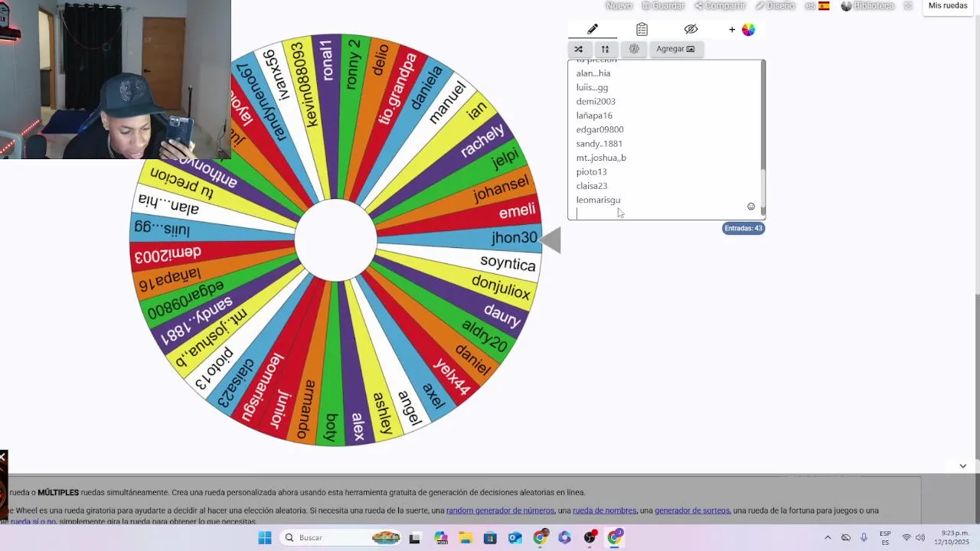980x551 pixels.
Task: Click inside the entries text box
Action: point(665,140)
